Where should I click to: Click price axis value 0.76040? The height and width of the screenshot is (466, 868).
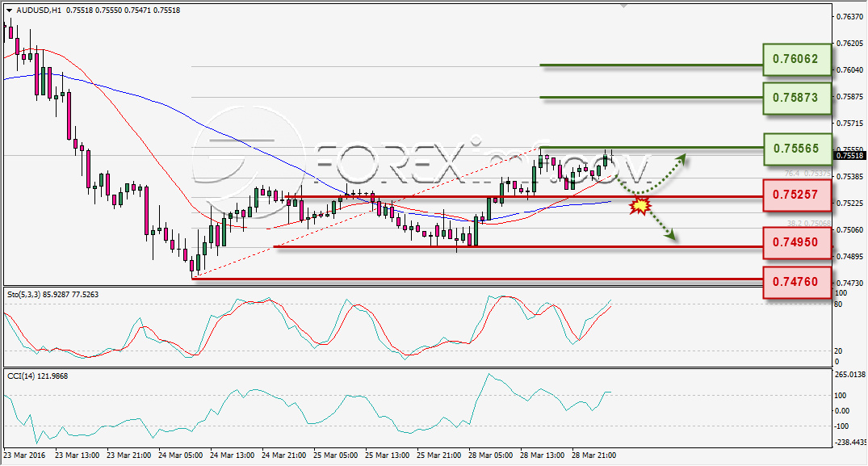849,69
